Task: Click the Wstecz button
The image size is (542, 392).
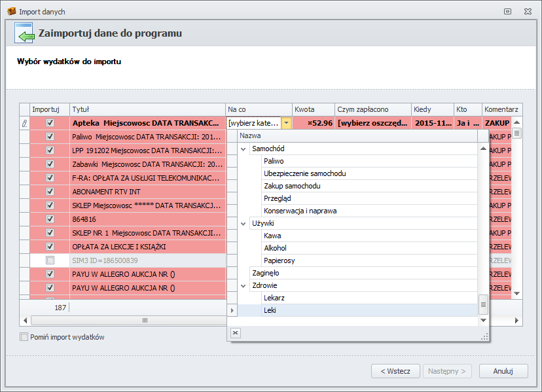Action: 395,371
